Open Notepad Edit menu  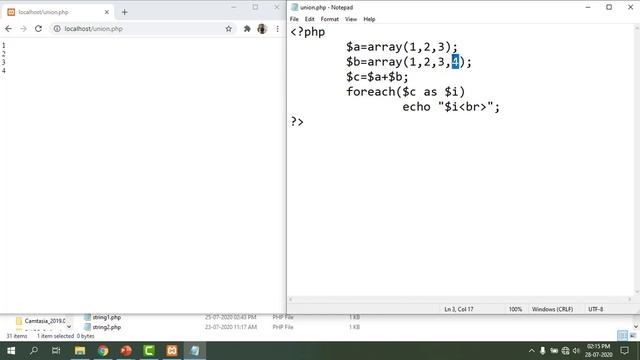tap(309, 19)
